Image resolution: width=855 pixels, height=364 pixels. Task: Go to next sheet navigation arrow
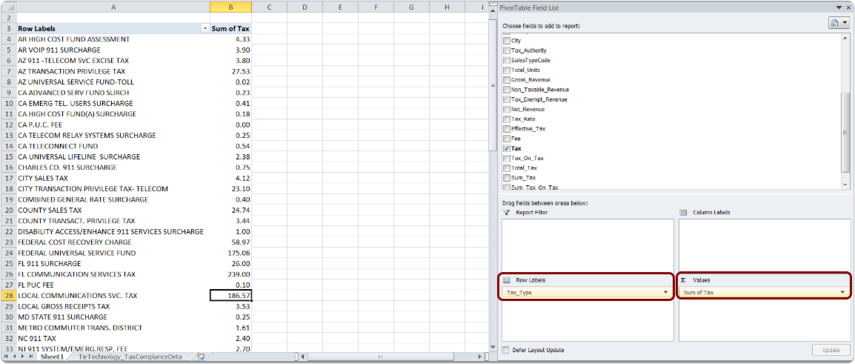click(x=22, y=356)
